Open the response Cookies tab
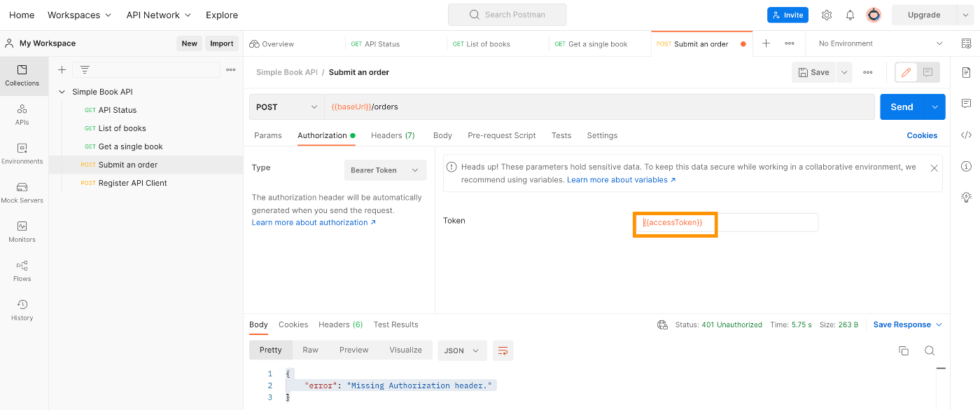 coord(293,324)
